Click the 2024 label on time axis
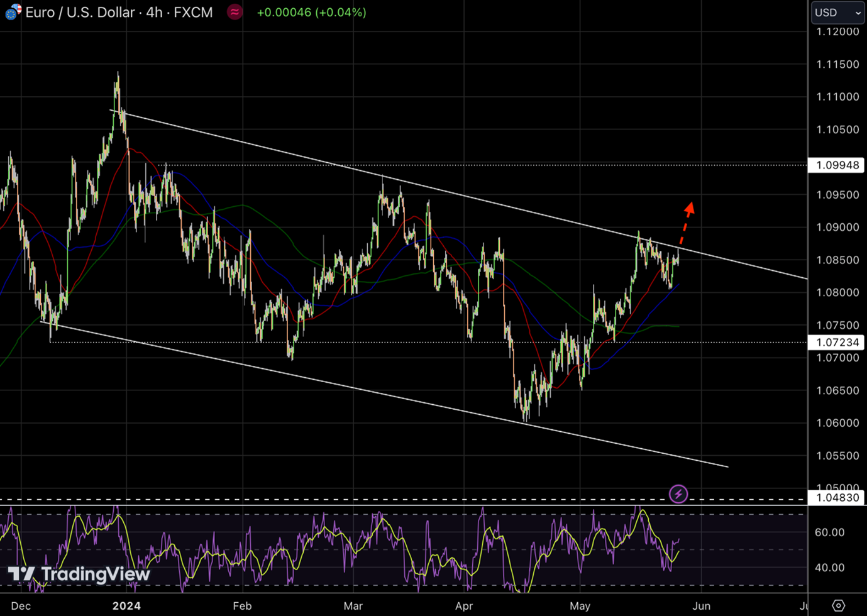 (x=126, y=606)
